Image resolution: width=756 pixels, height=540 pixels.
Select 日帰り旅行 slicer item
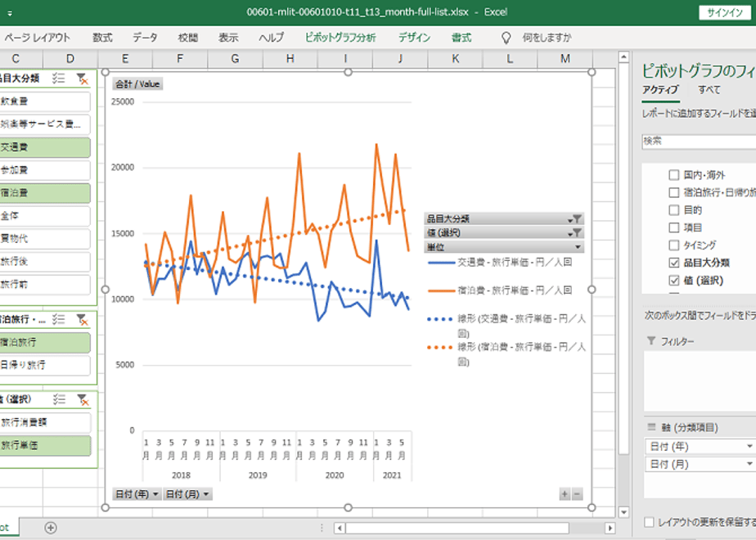coord(44,365)
